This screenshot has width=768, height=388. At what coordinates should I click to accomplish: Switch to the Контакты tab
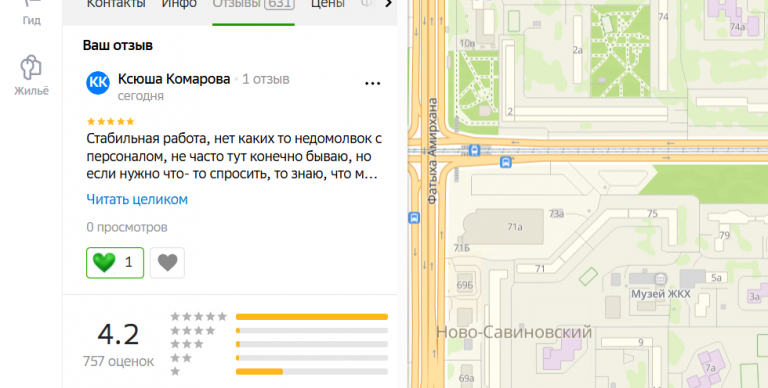(x=116, y=4)
